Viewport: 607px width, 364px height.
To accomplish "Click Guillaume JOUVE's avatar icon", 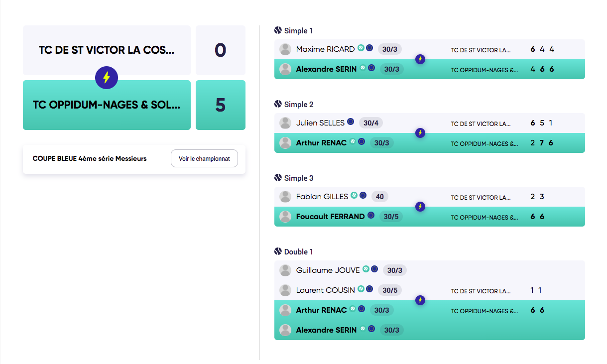I will point(285,270).
